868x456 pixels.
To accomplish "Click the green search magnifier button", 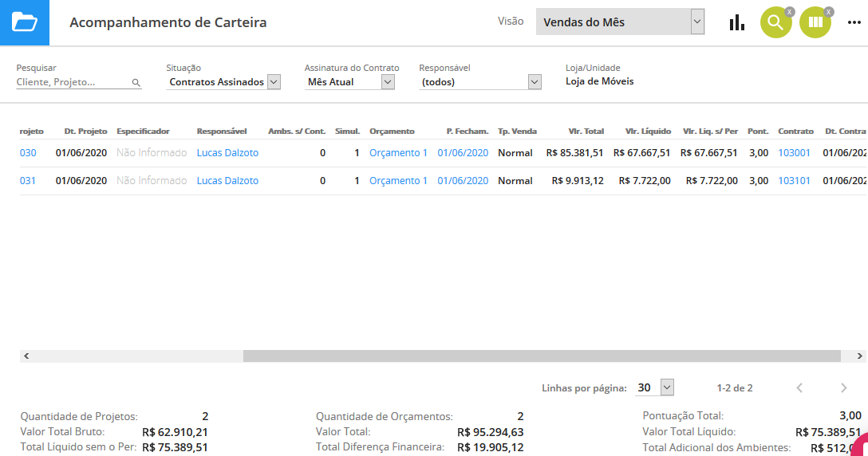I will (775, 22).
